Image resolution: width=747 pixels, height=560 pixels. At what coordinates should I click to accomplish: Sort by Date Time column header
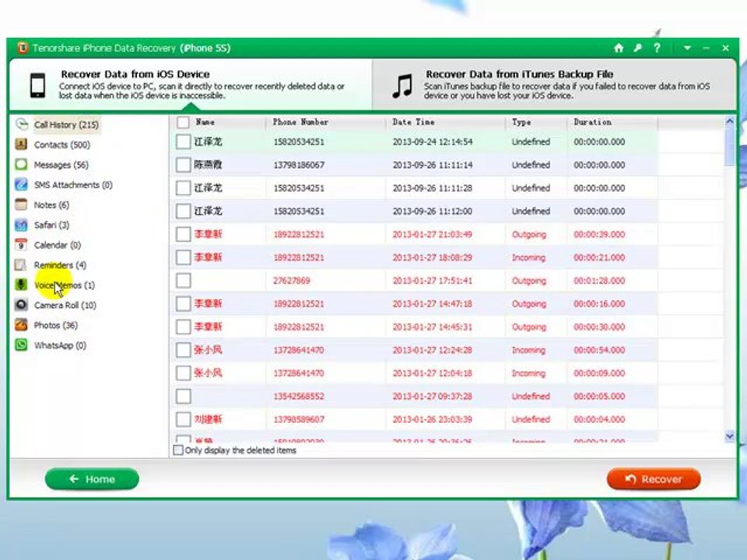click(x=413, y=122)
